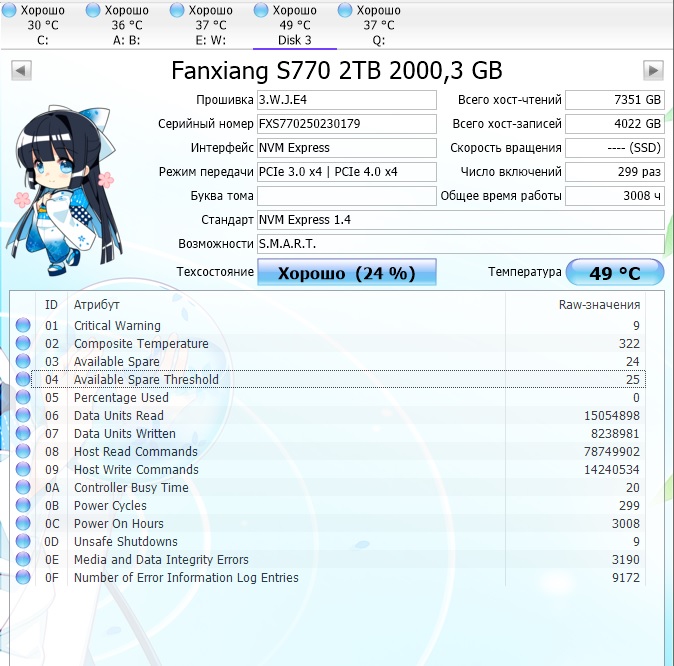Select the Data Units Read attribute text
674x666 pixels.
point(119,416)
